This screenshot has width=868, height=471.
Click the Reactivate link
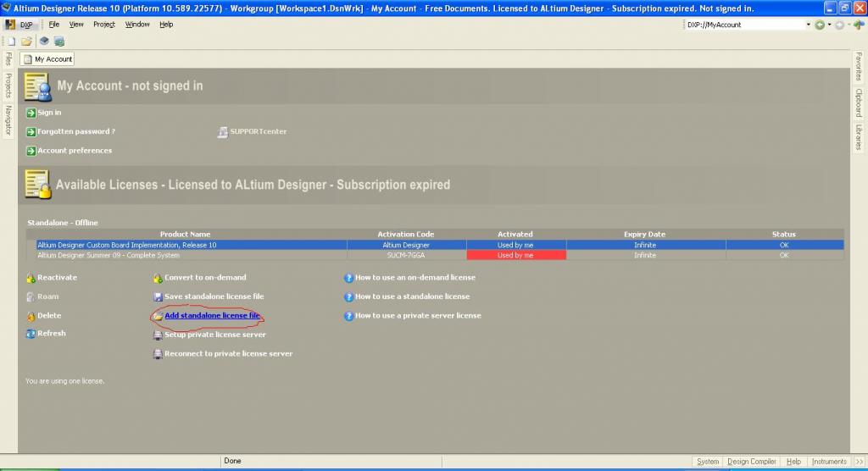57,277
